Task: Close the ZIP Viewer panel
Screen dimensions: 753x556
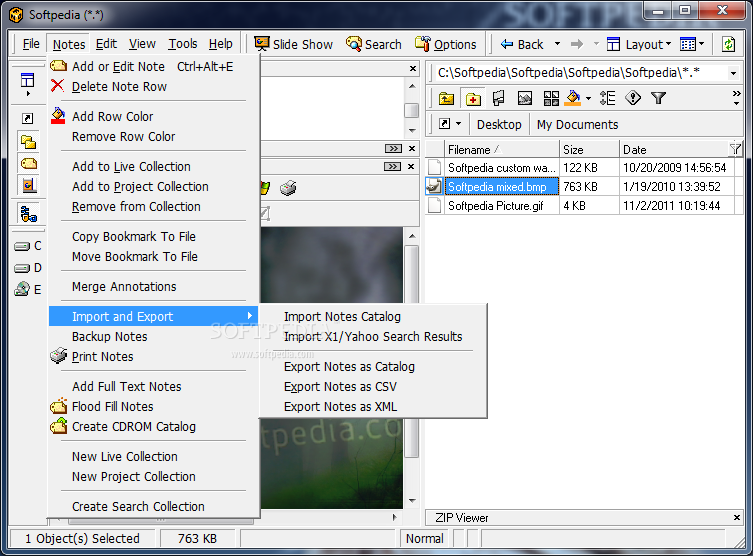Action: coord(736,518)
